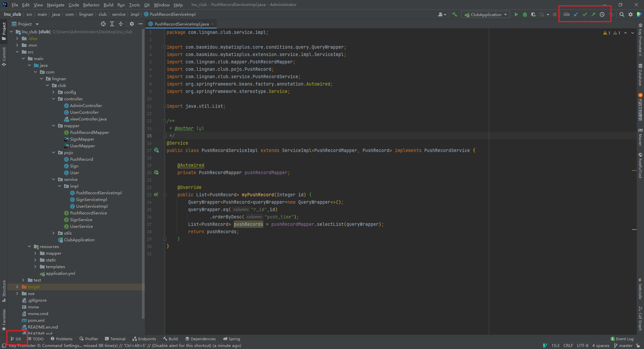
Task: Run ClubApplication with coverage
Action: 533,14
